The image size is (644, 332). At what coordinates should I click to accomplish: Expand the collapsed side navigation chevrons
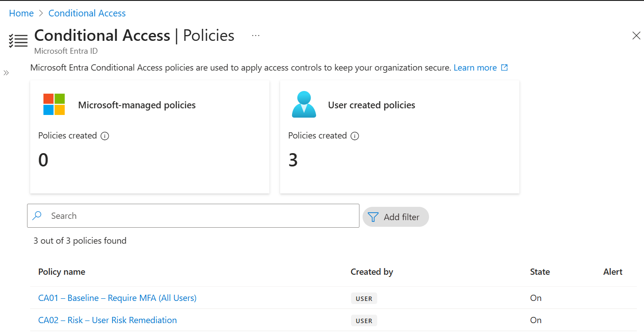tap(6, 73)
